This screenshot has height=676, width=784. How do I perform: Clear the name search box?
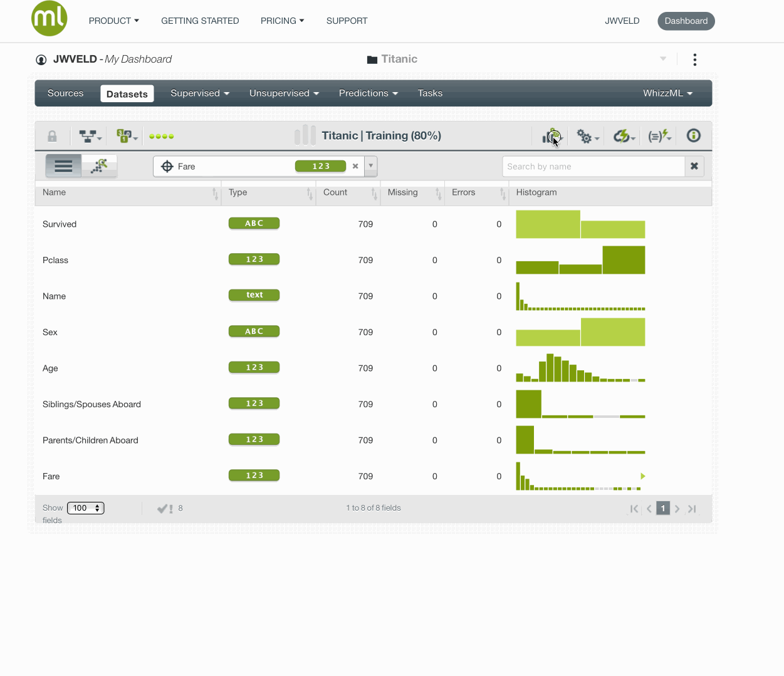(x=694, y=166)
